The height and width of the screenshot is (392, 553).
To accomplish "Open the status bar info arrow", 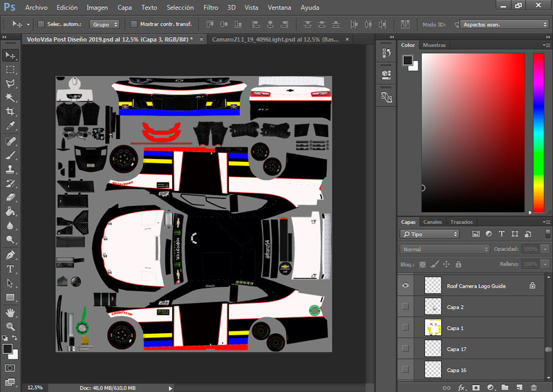I will click(x=170, y=388).
